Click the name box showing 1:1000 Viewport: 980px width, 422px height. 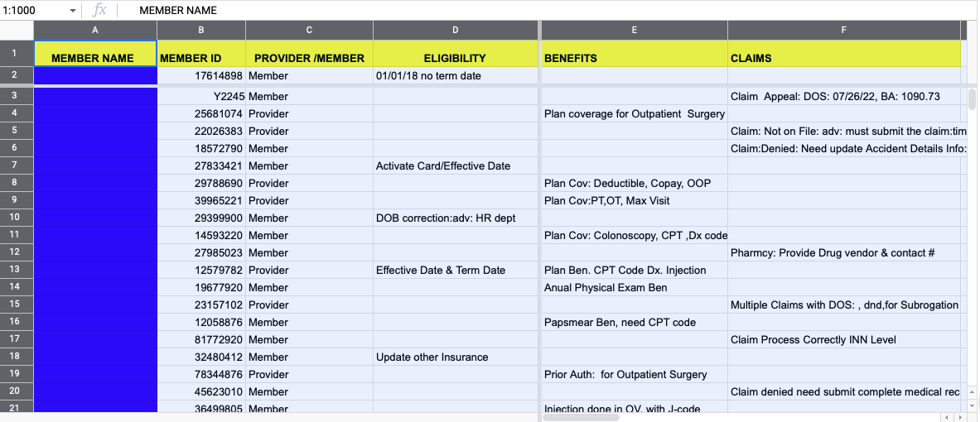tap(31, 11)
